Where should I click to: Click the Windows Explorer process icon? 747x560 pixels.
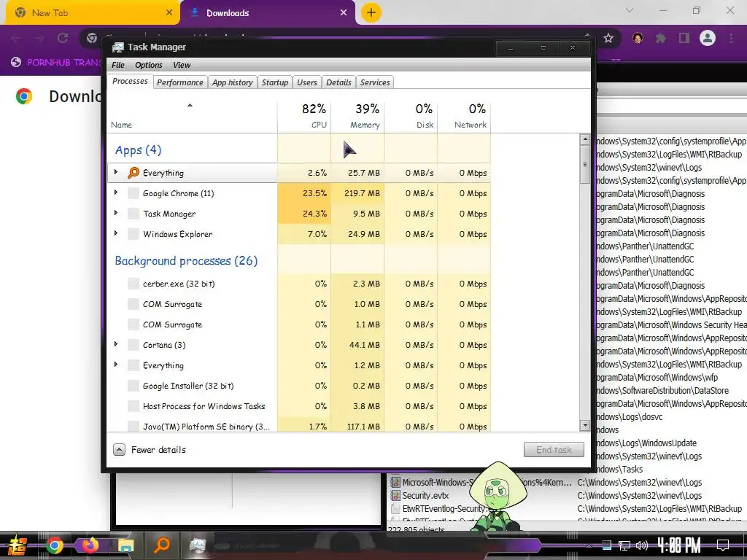pos(133,234)
